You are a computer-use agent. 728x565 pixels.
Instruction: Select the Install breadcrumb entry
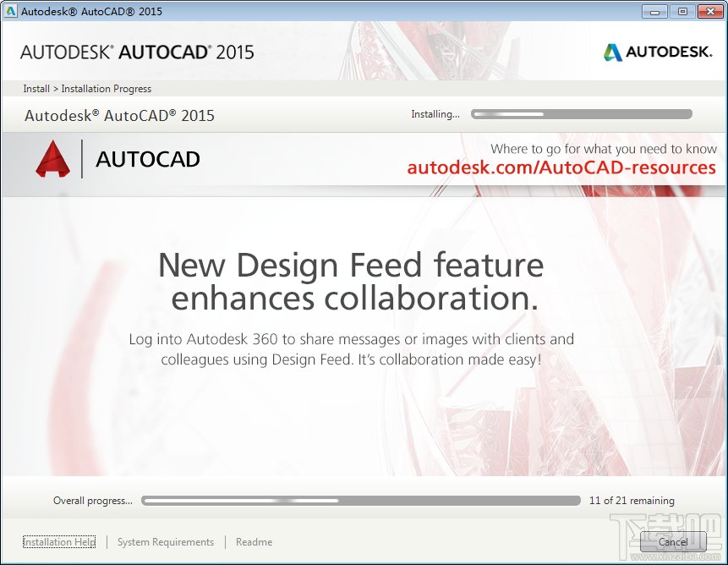(36, 88)
